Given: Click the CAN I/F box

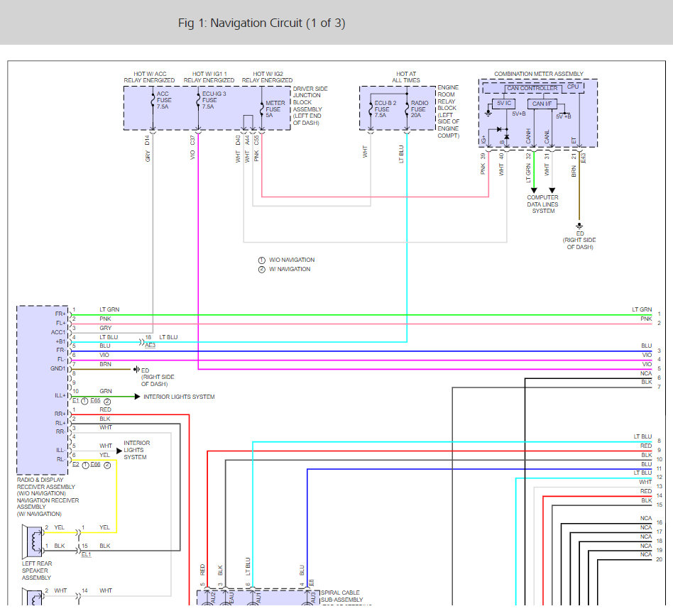Looking at the screenshot, I should (542, 104).
